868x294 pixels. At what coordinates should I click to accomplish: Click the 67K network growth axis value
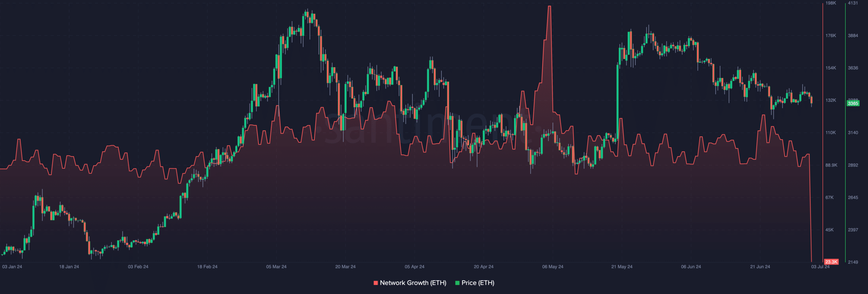(x=830, y=197)
